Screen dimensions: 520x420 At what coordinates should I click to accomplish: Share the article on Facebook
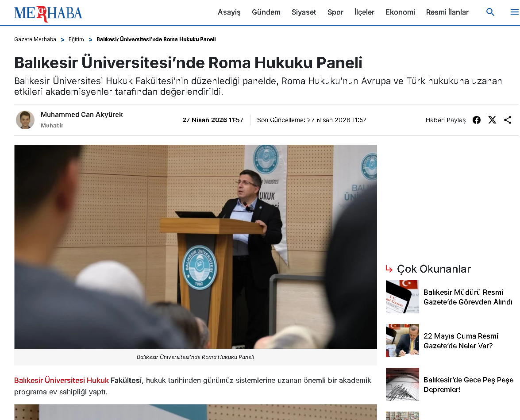point(477,120)
